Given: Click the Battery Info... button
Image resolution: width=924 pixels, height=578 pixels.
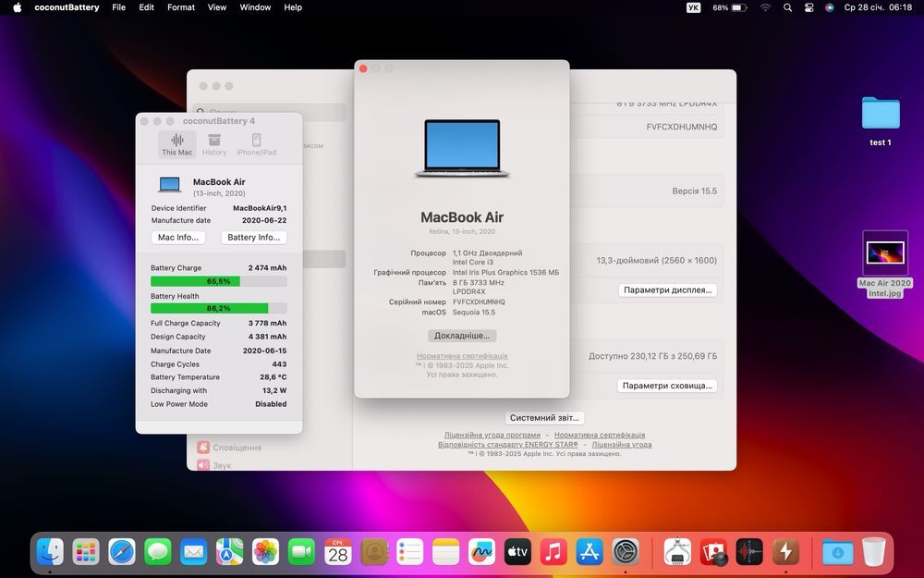Looking at the screenshot, I should (x=253, y=237).
